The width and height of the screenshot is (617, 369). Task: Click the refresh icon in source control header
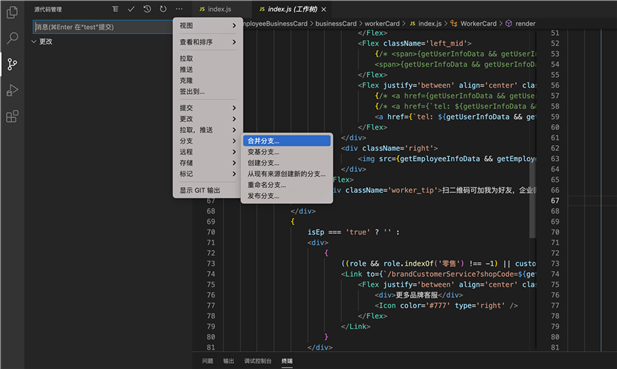tap(163, 9)
